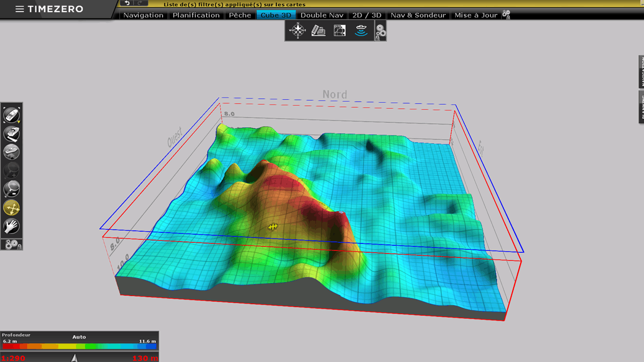The width and height of the screenshot is (644, 362).
Task: Expand the Navigation side panel on right edge
Action: click(x=641, y=72)
